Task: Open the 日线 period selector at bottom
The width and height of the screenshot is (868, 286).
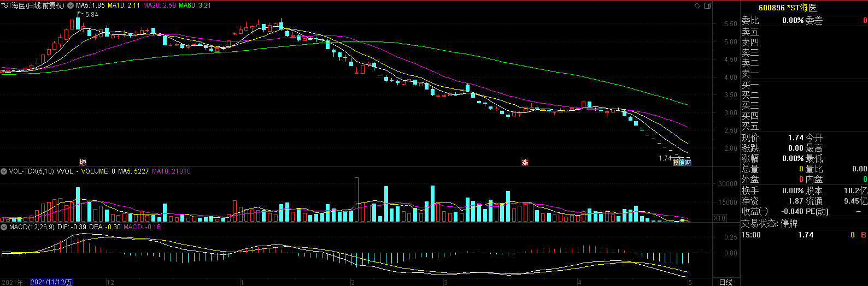Action: [725, 282]
